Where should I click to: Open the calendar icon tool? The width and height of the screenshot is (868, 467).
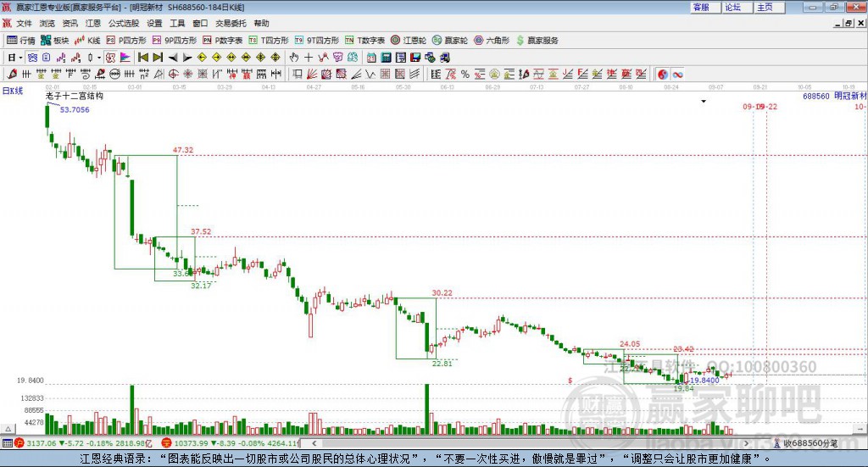[x=371, y=58]
